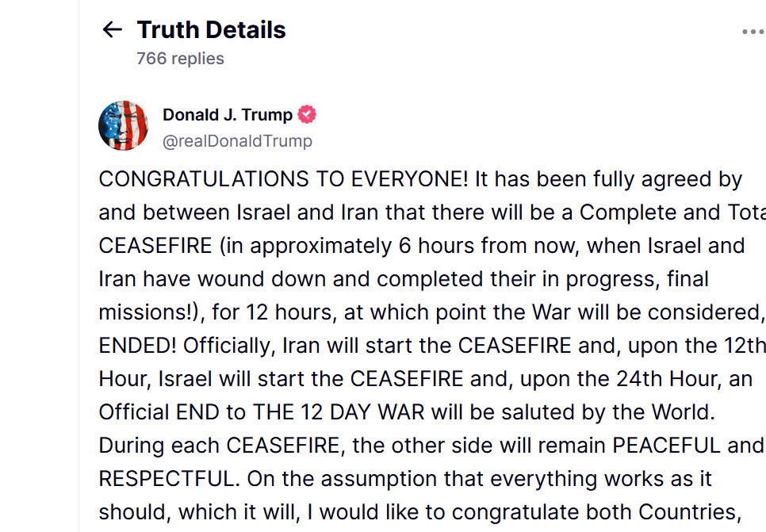Click the phrase congratulate both Countries
This screenshot has width=766, height=532.
tap(594, 512)
